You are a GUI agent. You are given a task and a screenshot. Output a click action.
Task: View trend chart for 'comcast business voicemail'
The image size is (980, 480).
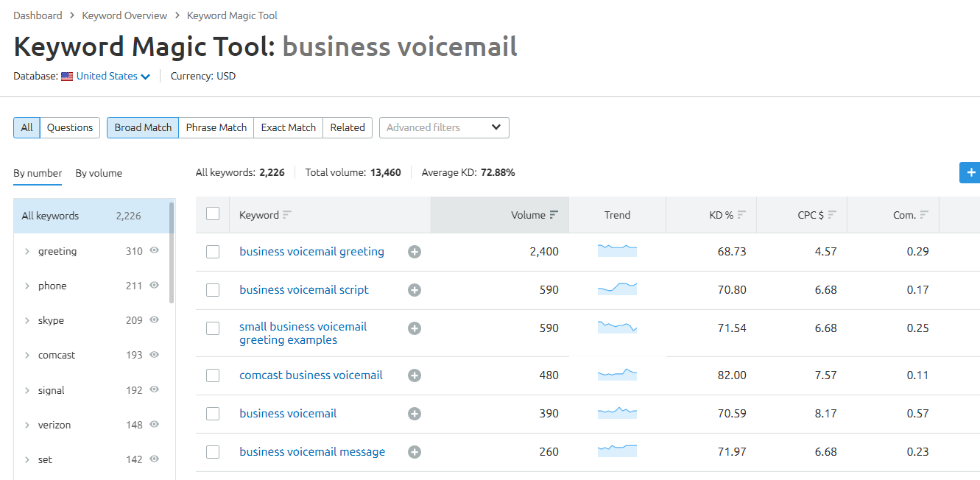click(x=617, y=374)
